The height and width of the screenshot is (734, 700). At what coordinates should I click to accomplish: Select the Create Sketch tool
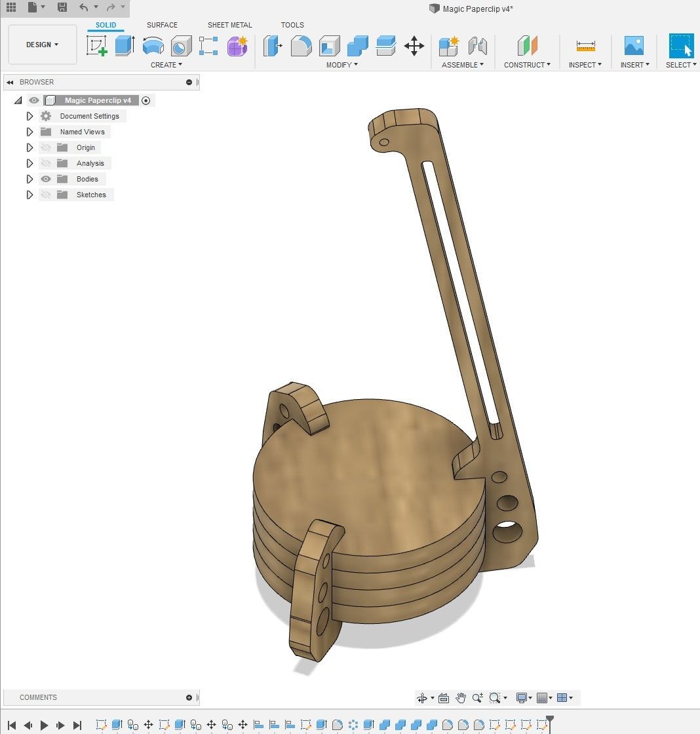pos(97,46)
